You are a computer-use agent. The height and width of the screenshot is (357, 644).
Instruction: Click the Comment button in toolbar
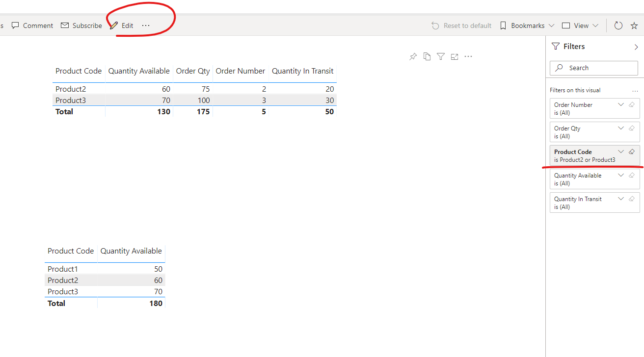coord(32,25)
